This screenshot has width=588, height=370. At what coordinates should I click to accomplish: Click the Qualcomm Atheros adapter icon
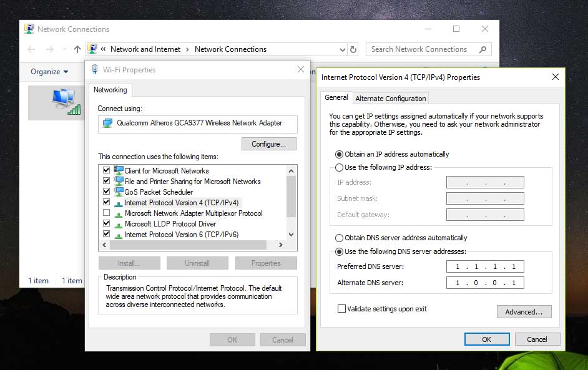(x=107, y=123)
